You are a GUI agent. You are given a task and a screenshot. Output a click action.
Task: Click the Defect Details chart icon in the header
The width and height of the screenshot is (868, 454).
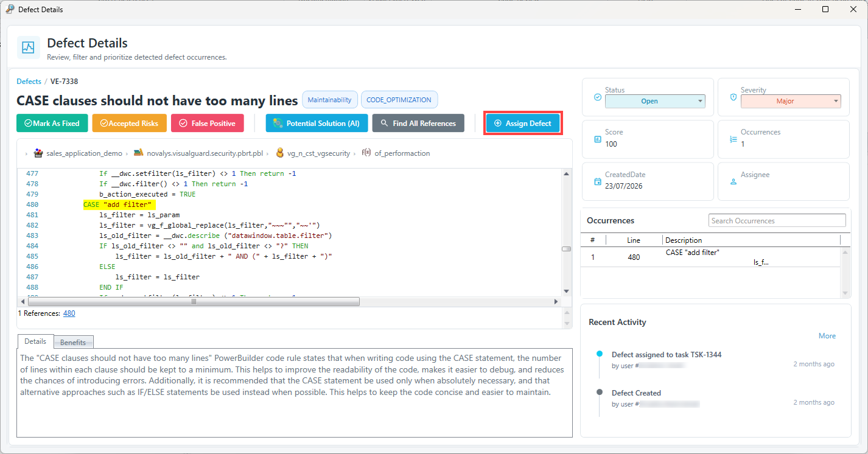click(28, 47)
